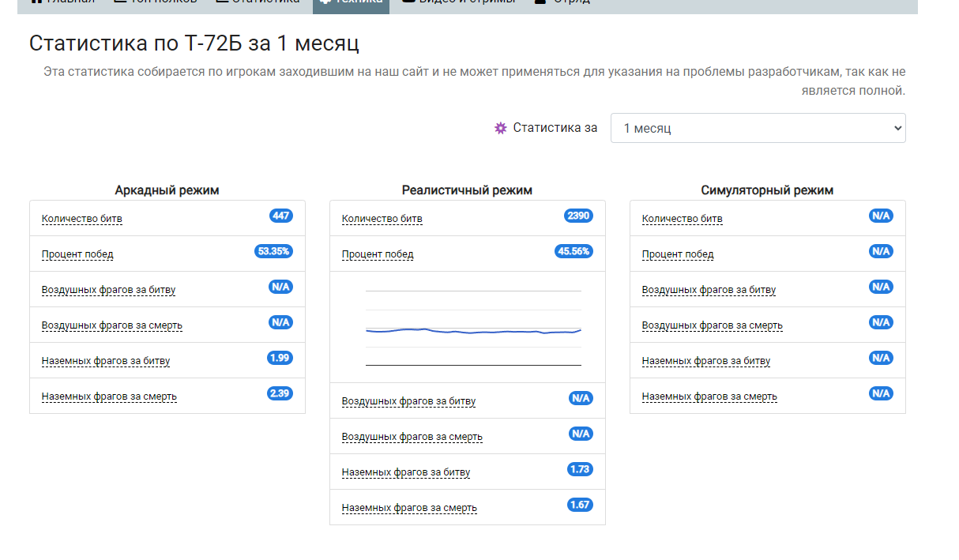This screenshot has width=959, height=560.
Task: Click Процент побед in Реалистичный режим
Action: pyautogui.click(x=378, y=254)
